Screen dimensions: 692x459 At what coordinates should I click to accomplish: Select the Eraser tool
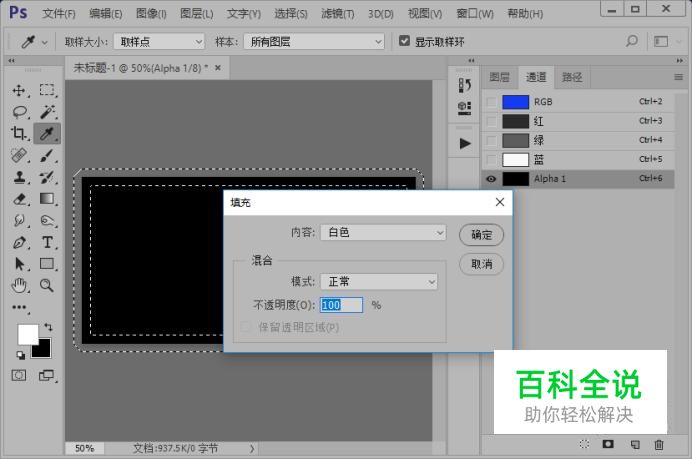pos(19,199)
